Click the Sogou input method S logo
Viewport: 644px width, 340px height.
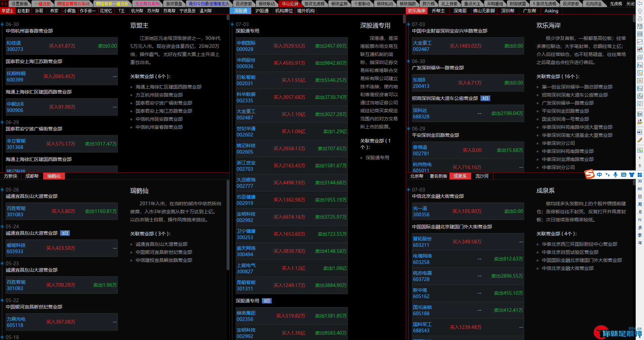(590, 174)
